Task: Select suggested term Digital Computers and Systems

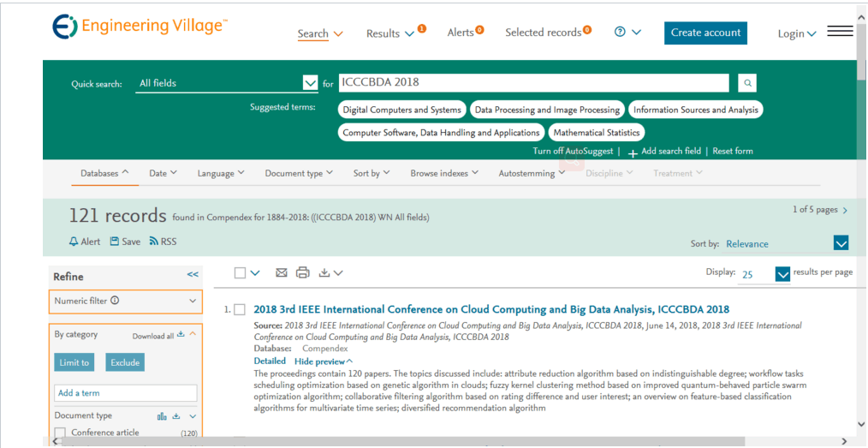Action: click(x=401, y=110)
